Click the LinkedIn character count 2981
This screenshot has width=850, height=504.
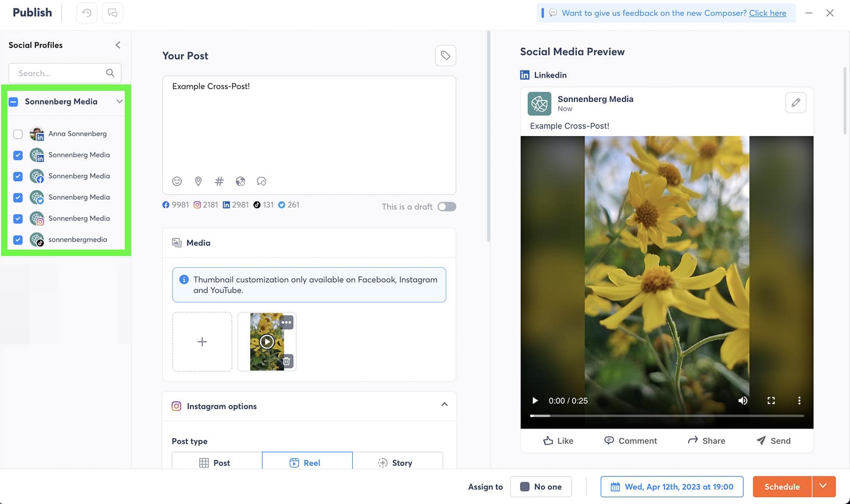click(235, 205)
